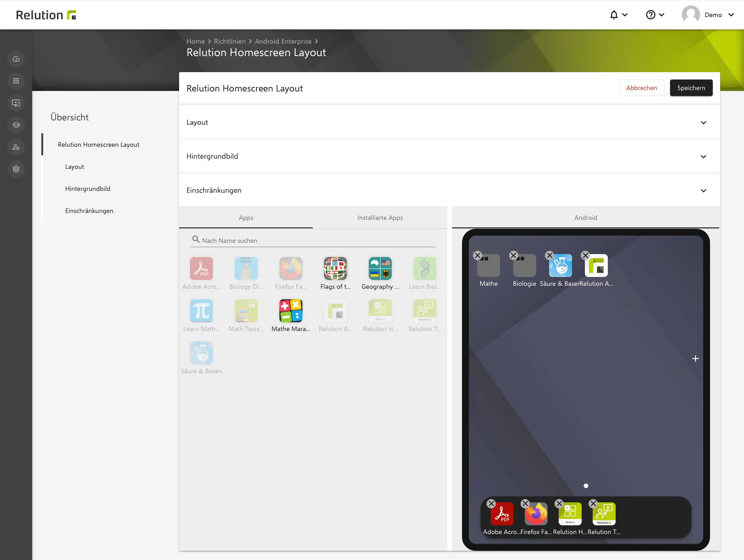The height and width of the screenshot is (560, 744).
Task: Click the Demo user avatar
Action: (690, 15)
